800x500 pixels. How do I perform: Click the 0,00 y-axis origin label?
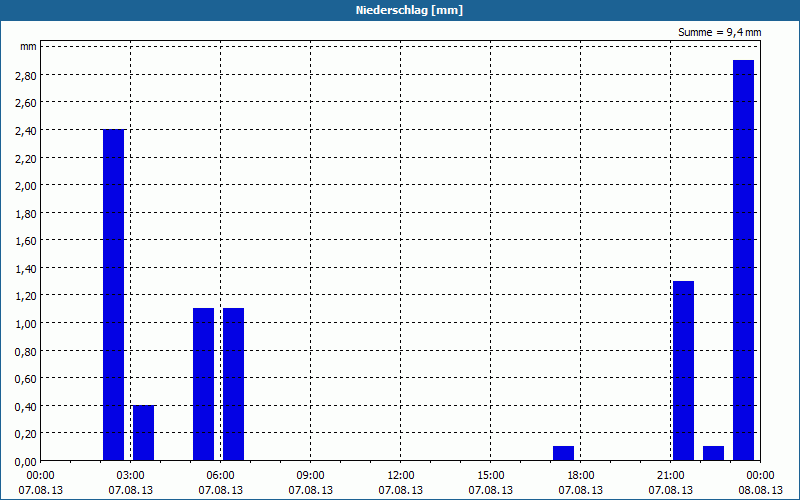[x=27, y=462]
